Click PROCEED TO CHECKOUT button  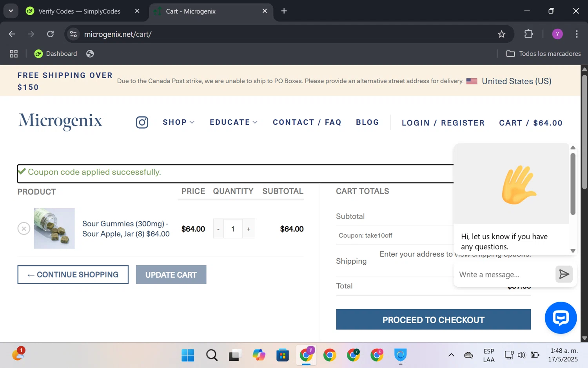click(x=434, y=320)
